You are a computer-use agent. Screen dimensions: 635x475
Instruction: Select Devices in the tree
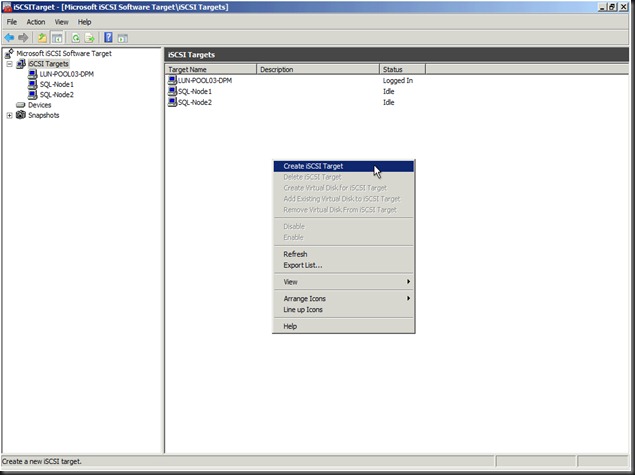[40, 105]
